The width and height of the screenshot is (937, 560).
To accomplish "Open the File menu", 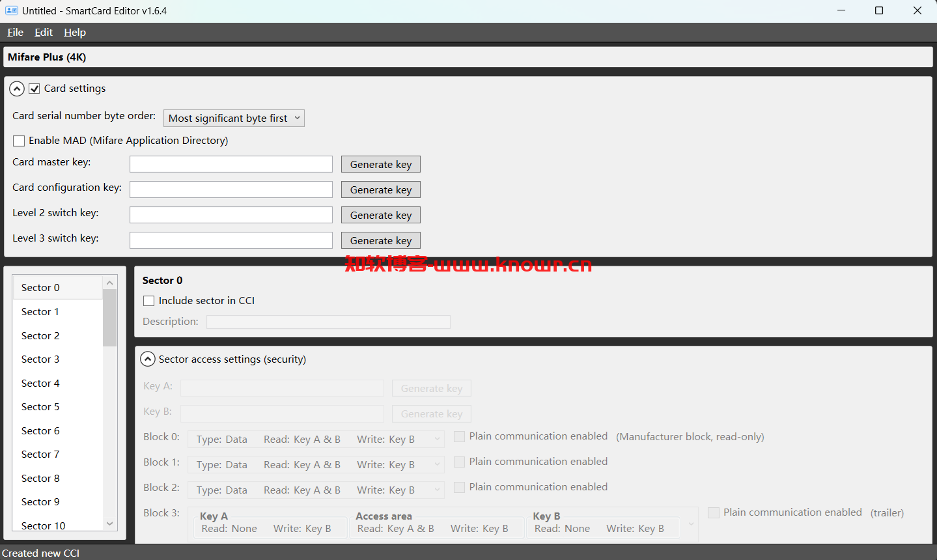I will pos(15,33).
